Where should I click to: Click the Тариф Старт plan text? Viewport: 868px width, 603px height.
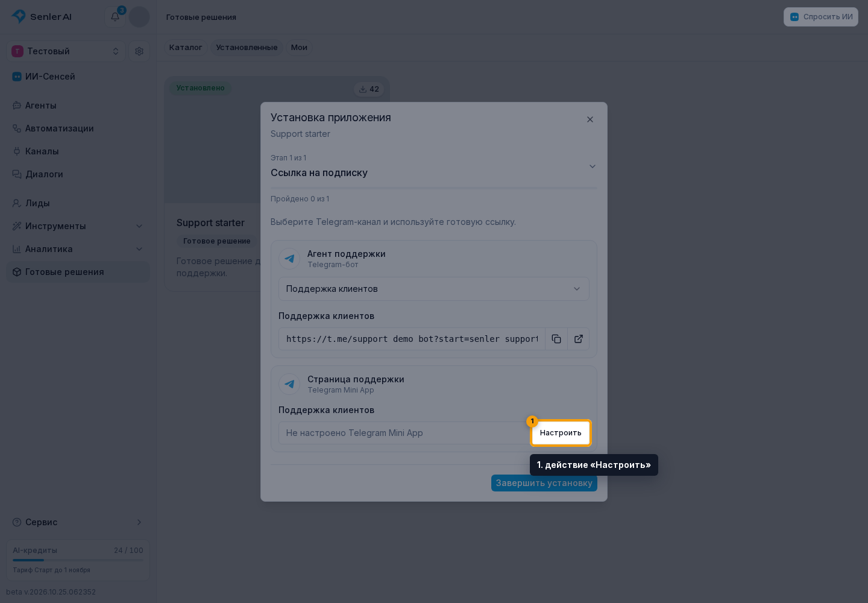click(x=52, y=570)
